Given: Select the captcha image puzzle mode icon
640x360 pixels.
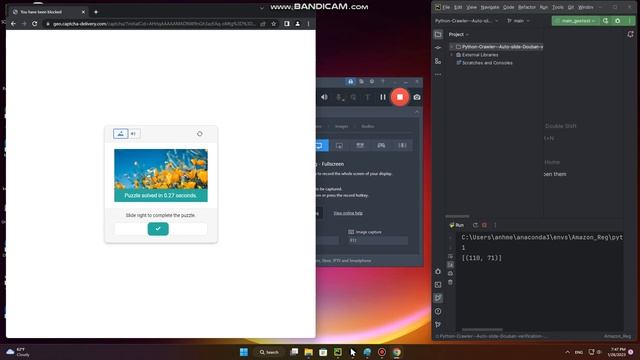Looking at the screenshot, I should (120, 133).
